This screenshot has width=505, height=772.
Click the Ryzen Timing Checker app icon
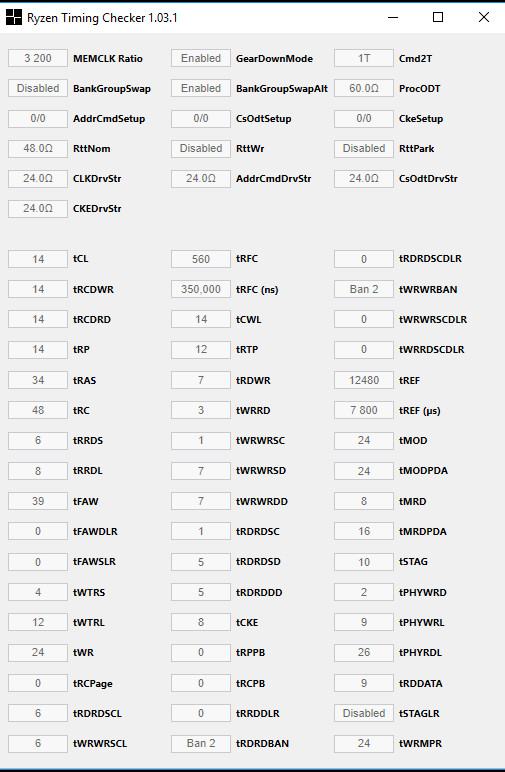pyautogui.click(x=14, y=17)
